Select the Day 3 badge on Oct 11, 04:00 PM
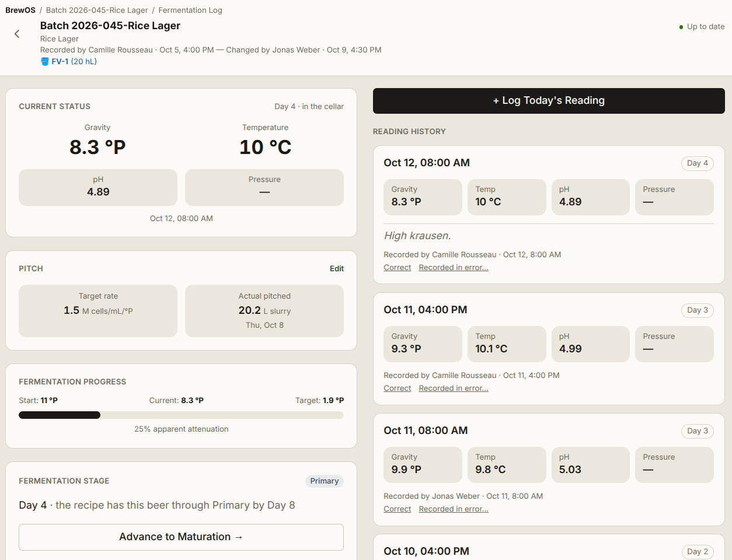Image resolution: width=732 pixels, height=560 pixels. click(x=698, y=310)
